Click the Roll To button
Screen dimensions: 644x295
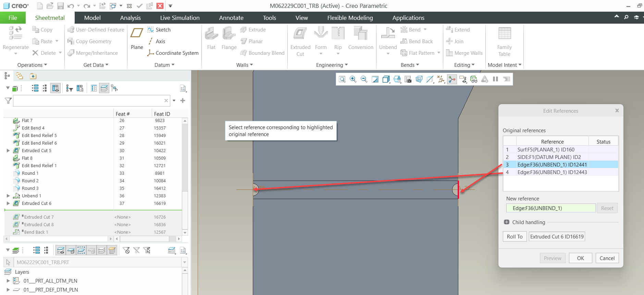[x=515, y=236]
